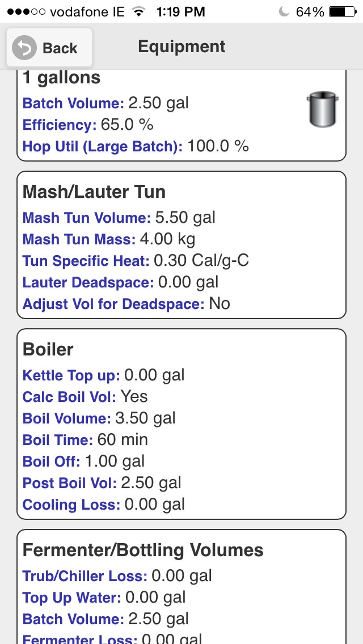Tap the battery icon in status bar
The image size is (363, 644).
point(343,12)
